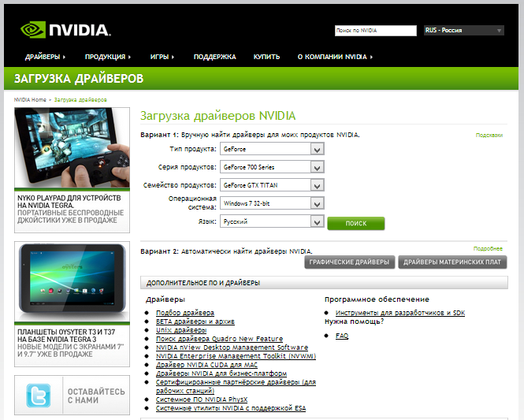This screenshot has width=524, height=420.
Task: Open NVIDIA Enterprise Management Toolkit link
Action: tap(236, 356)
